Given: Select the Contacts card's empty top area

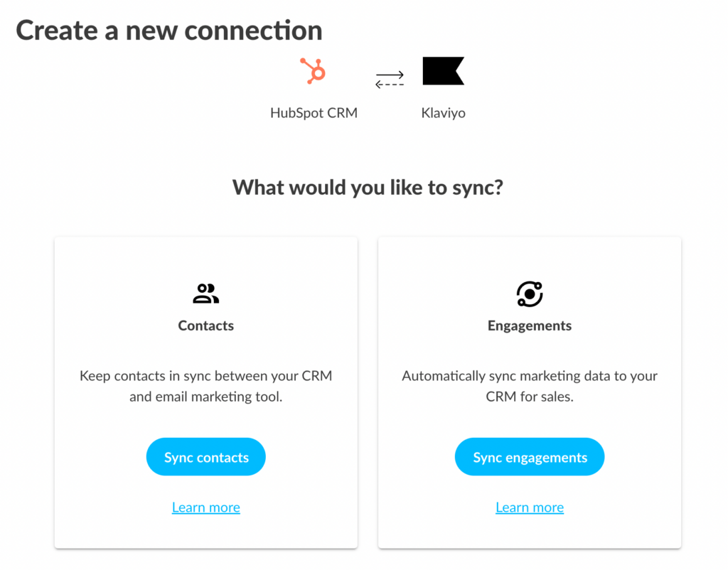Looking at the screenshot, I should coord(206,259).
